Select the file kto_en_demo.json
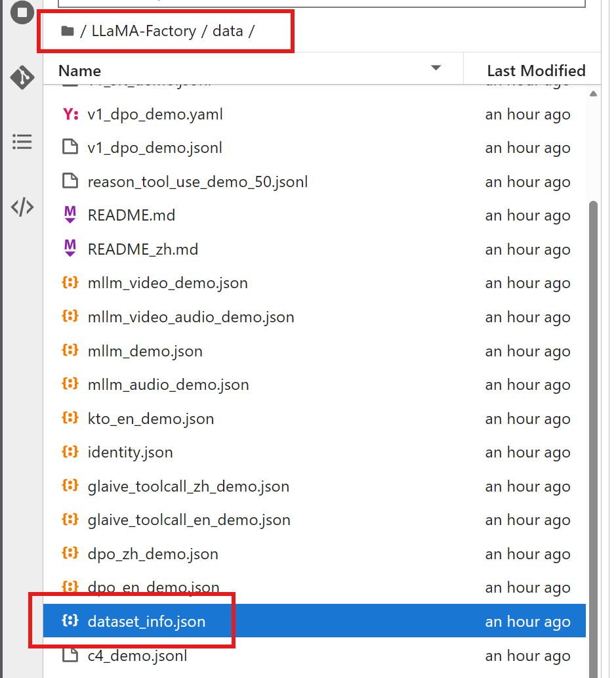Viewport: 616px width, 678px height. click(x=314, y=419)
